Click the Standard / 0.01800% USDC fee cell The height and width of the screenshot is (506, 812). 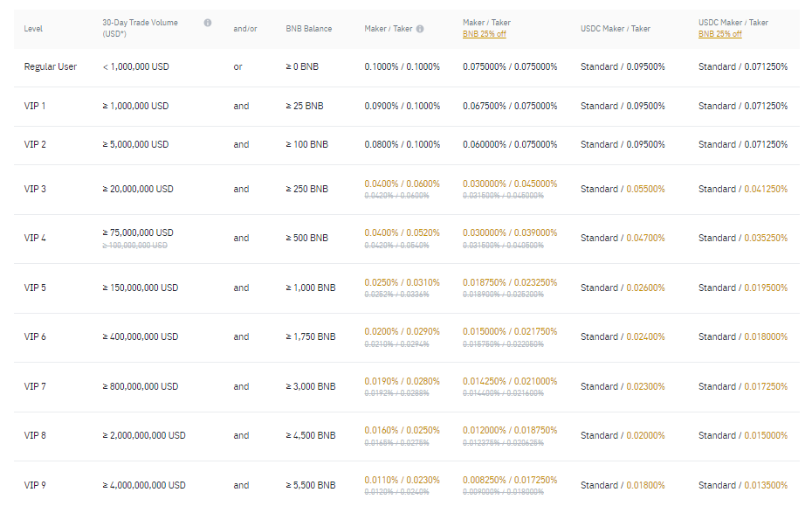[x=622, y=485]
